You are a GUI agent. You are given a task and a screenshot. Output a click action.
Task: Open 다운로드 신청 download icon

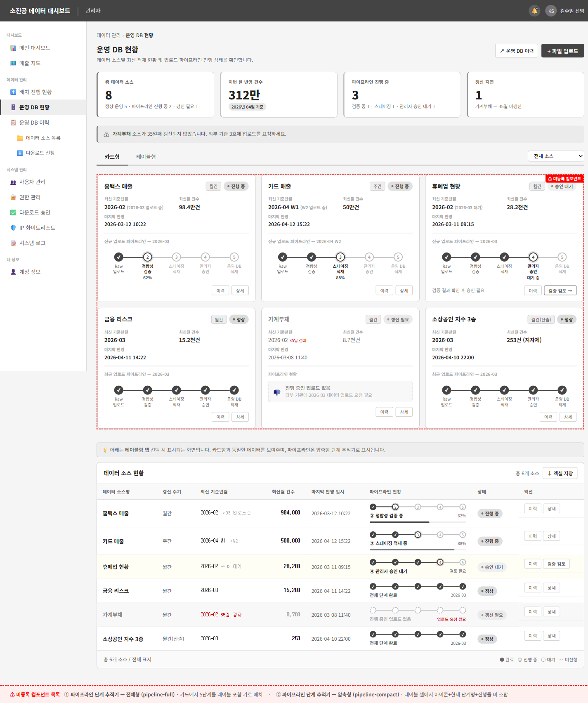coord(20,153)
